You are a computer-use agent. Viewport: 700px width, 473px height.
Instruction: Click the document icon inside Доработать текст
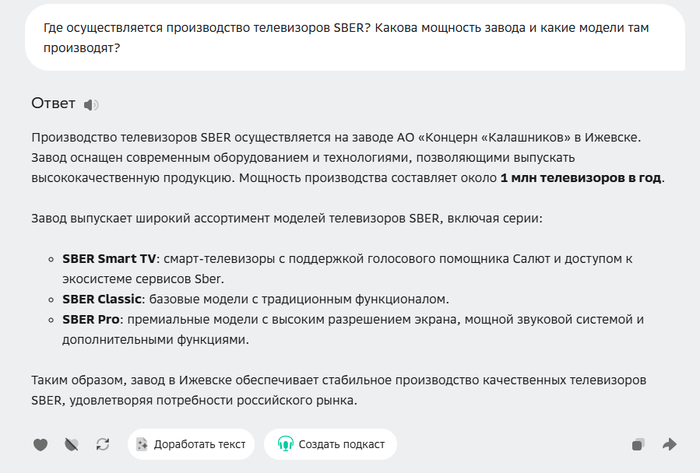(142, 444)
